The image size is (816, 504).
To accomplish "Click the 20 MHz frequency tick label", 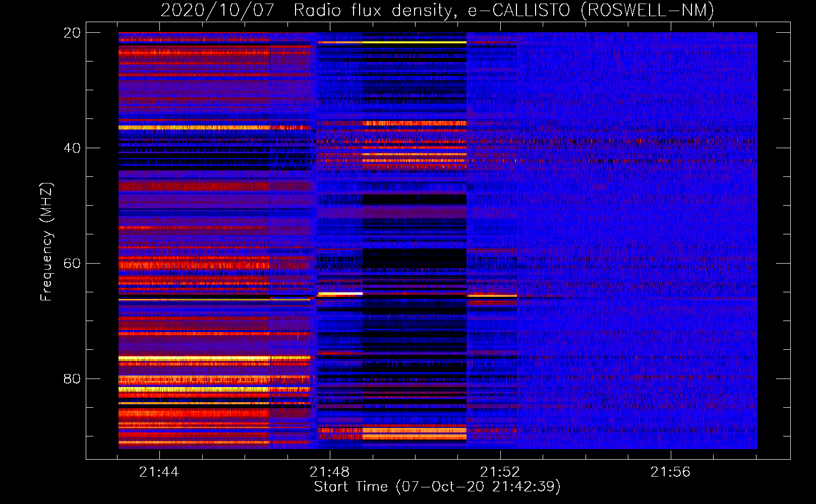I will (72, 33).
